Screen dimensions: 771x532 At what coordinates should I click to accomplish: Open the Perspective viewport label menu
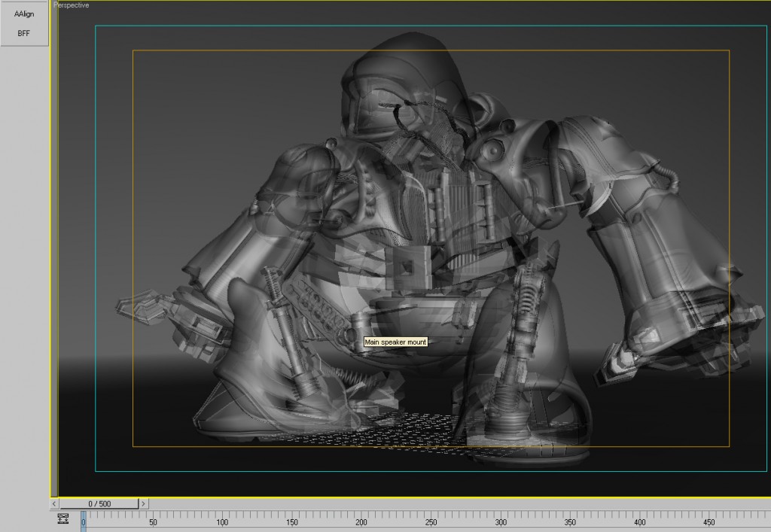(x=72, y=5)
